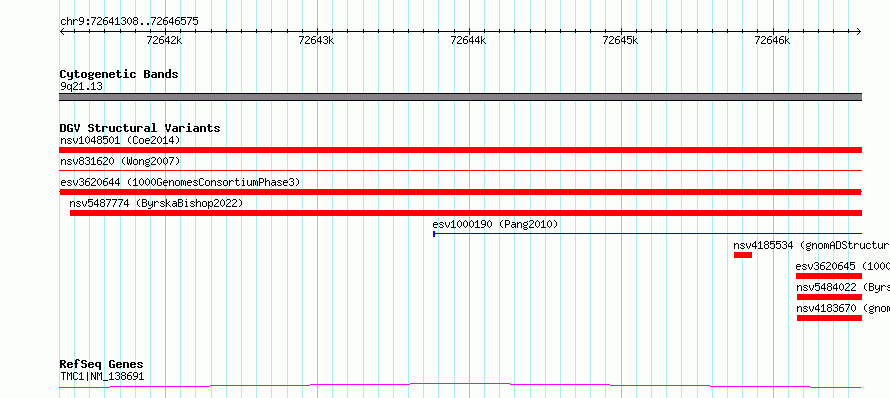Open the TMC1|NM_138691 gene label
The image size is (890, 398).
(102, 376)
